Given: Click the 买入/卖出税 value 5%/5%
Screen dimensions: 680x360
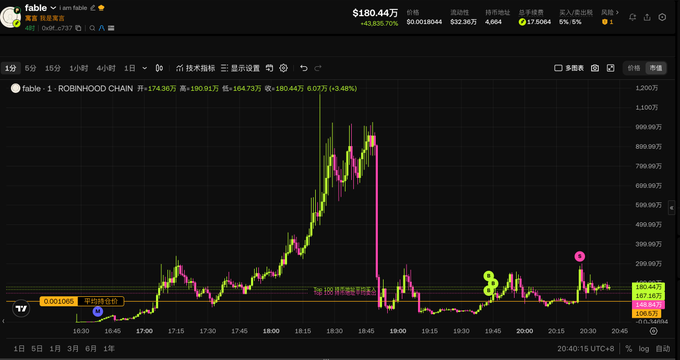Looking at the screenshot, I should click(x=570, y=22).
